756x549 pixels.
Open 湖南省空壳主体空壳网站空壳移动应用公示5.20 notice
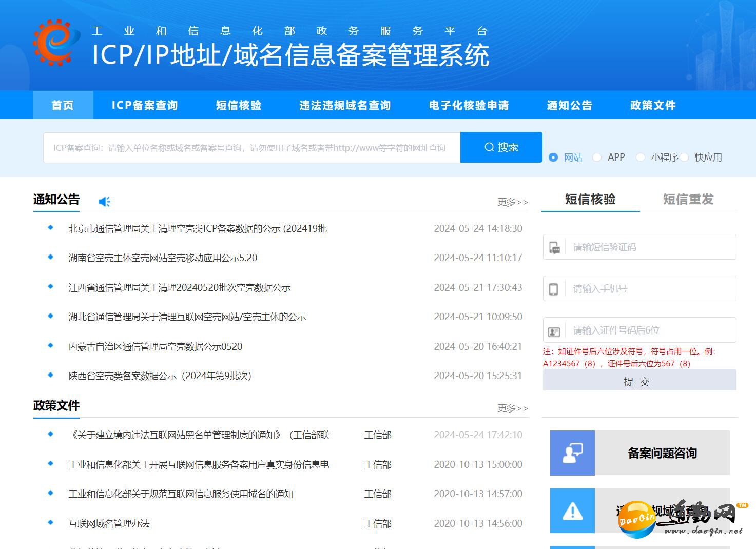163,258
